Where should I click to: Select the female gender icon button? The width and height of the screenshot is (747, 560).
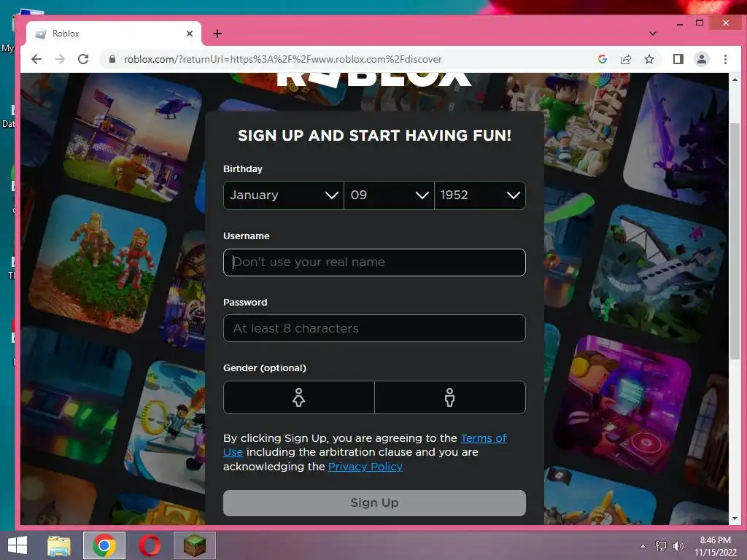(298, 397)
